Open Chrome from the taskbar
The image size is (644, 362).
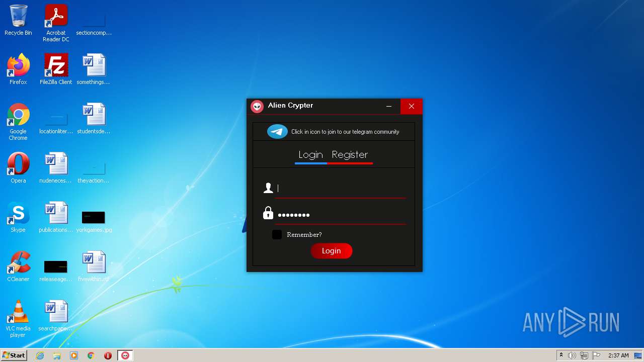[91, 355]
